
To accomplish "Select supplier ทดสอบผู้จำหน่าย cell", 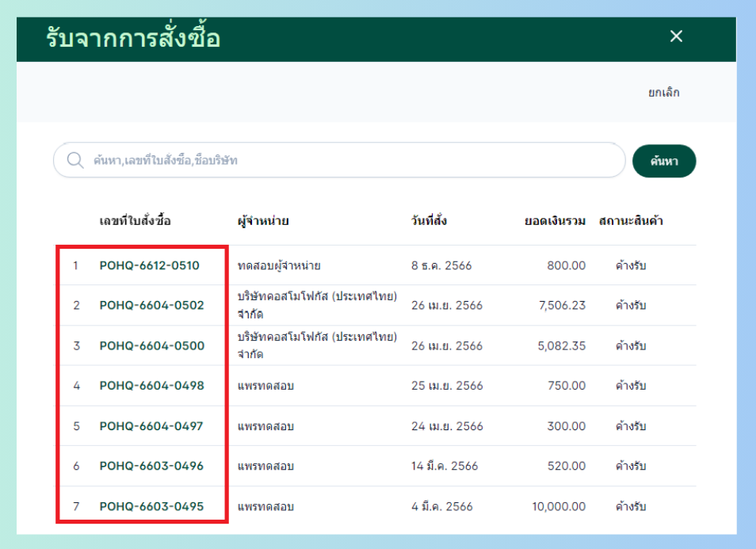I will (279, 265).
